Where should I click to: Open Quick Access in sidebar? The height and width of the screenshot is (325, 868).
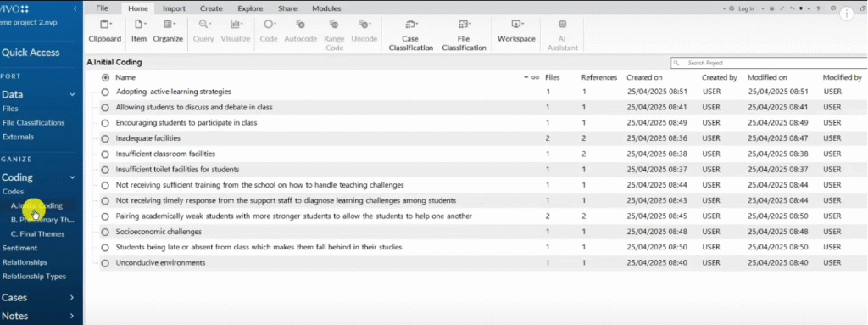click(31, 53)
